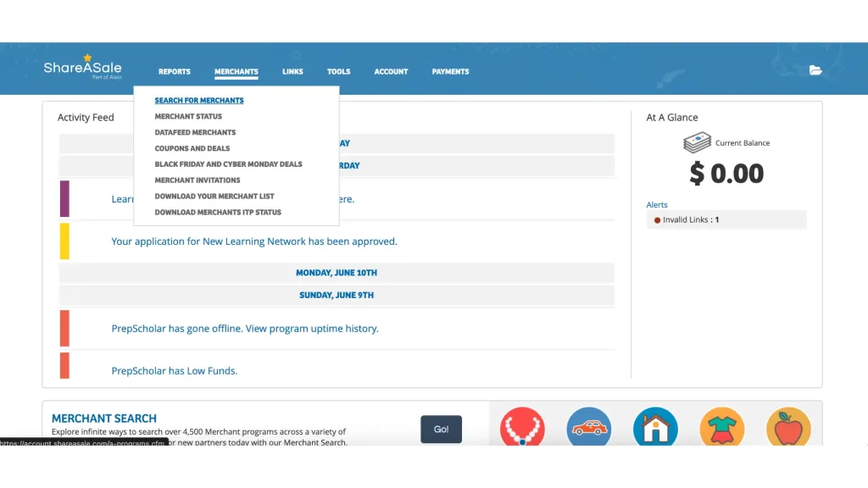Screen dimensions: 868x488
Task: Click the Go! merchant search button
Action: 441,430
